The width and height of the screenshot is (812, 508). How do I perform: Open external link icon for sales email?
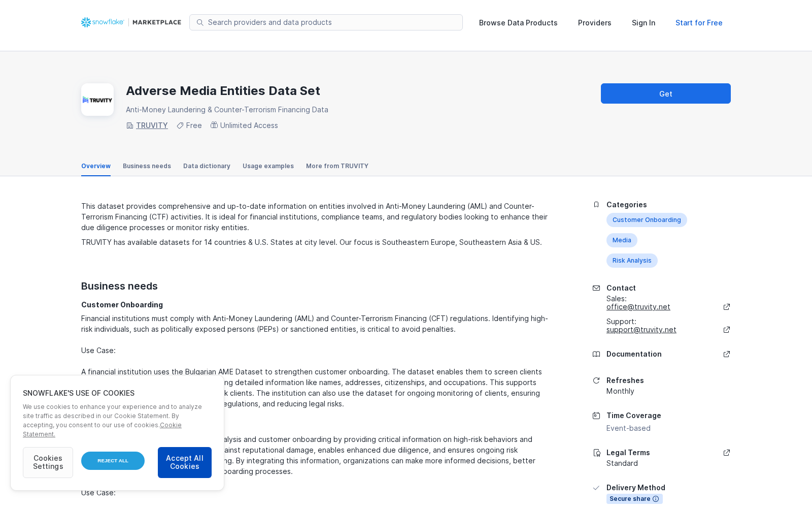[727, 307]
